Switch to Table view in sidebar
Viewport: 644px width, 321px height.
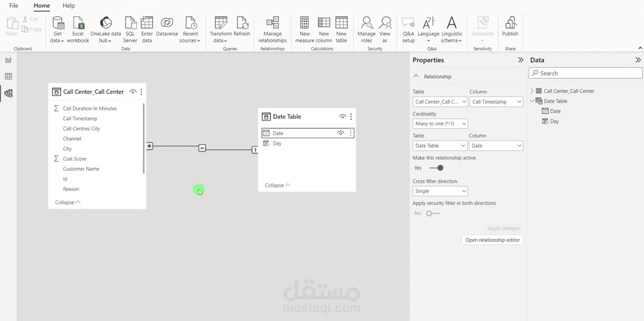pyautogui.click(x=8, y=76)
